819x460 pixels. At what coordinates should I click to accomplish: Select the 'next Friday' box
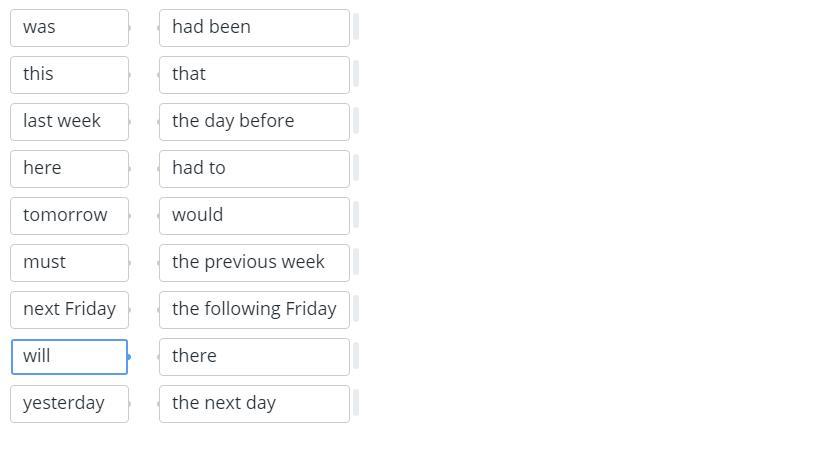coord(69,310)
